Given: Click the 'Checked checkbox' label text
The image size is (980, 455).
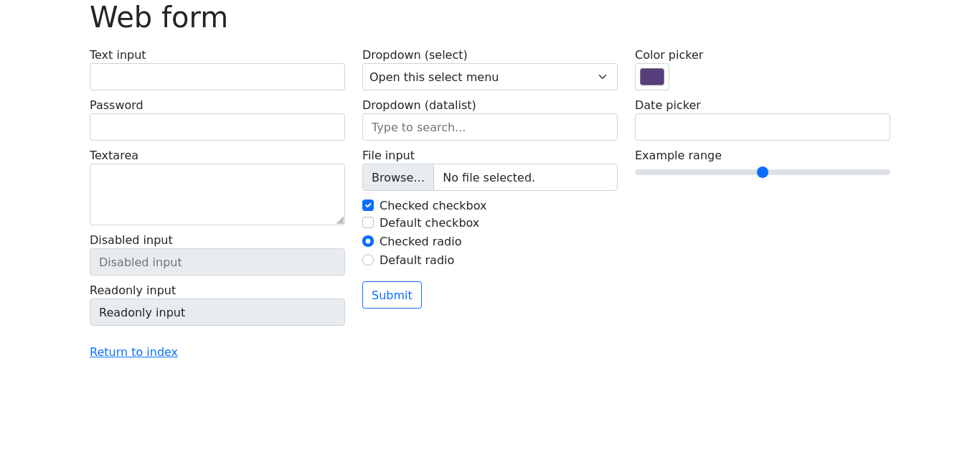Looking at the screenshot, I should coord(433,205).
